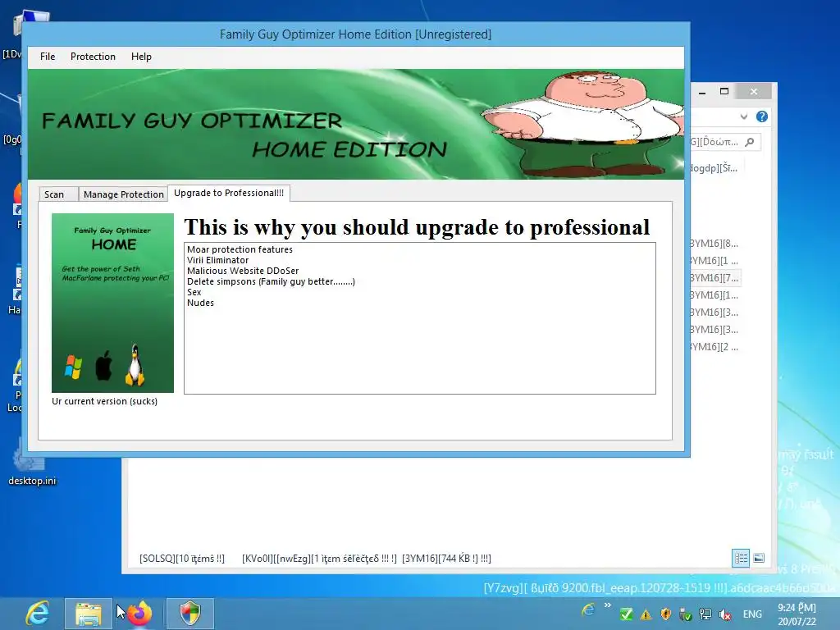The image size is (840, 630).
Task: Switch Explorer to large icons view
Action: pos(759,558)
